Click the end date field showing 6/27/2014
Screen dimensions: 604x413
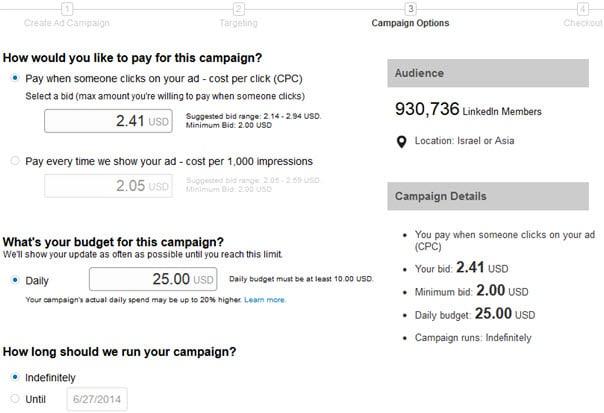click(97, 399)
